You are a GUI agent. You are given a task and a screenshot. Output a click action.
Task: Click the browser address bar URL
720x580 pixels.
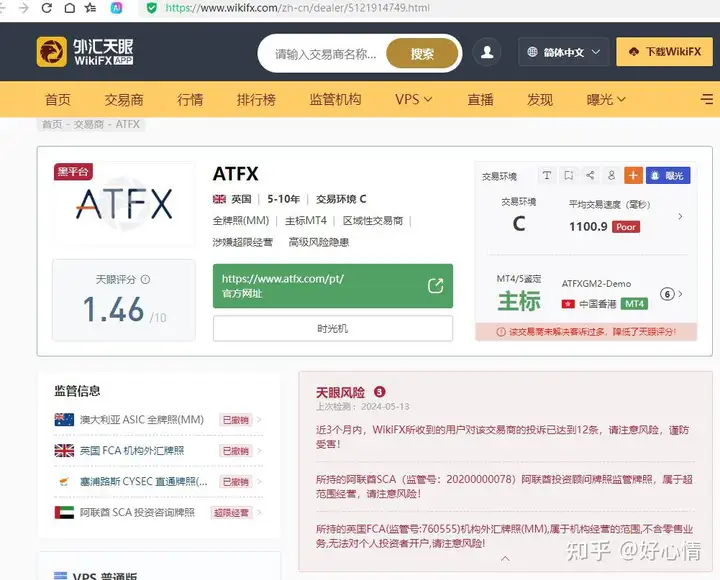pos(298,8)
